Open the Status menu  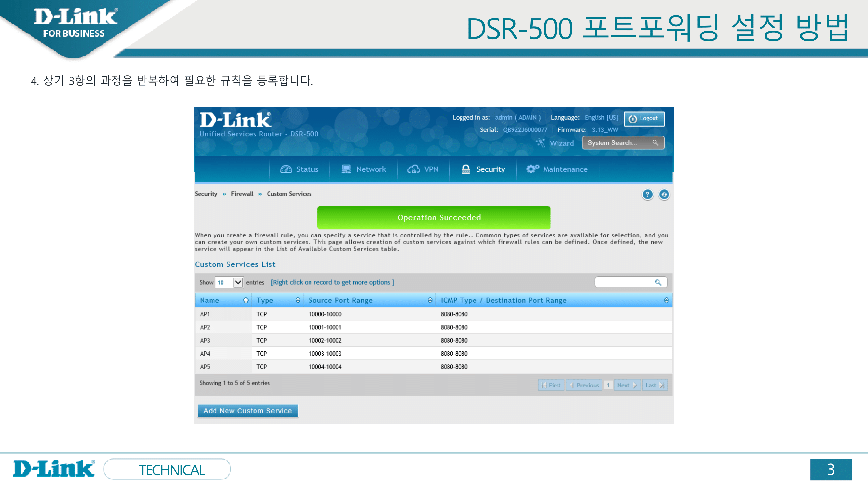299,169
